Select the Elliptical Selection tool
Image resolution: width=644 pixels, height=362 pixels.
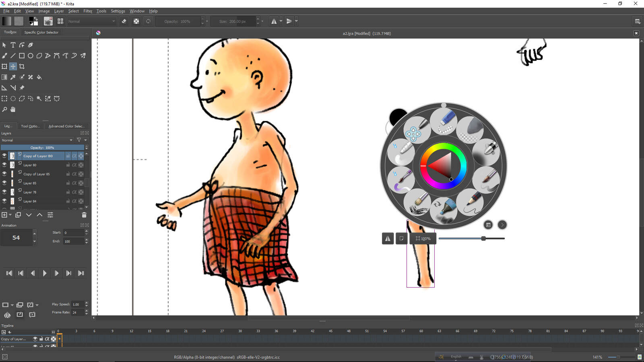(x=13, y=99)
